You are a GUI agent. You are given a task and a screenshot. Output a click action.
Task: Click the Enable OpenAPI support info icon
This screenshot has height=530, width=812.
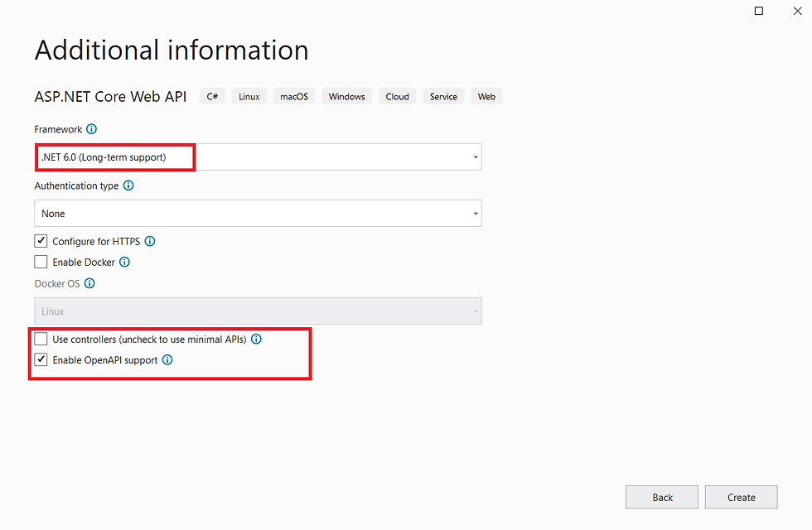[167, 359]
